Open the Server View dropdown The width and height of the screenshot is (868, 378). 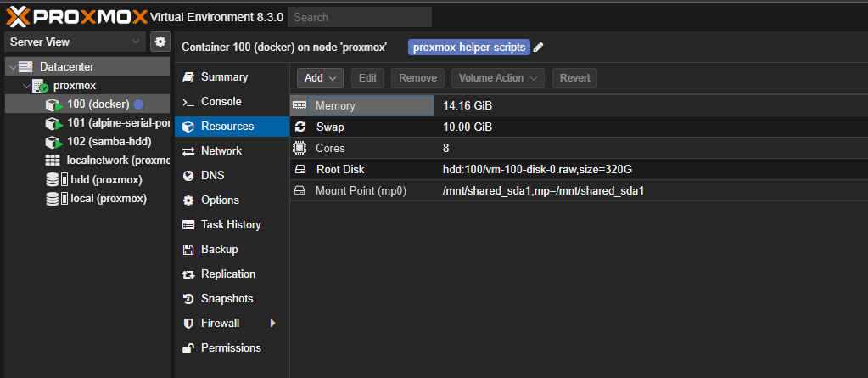pos(75,42)
